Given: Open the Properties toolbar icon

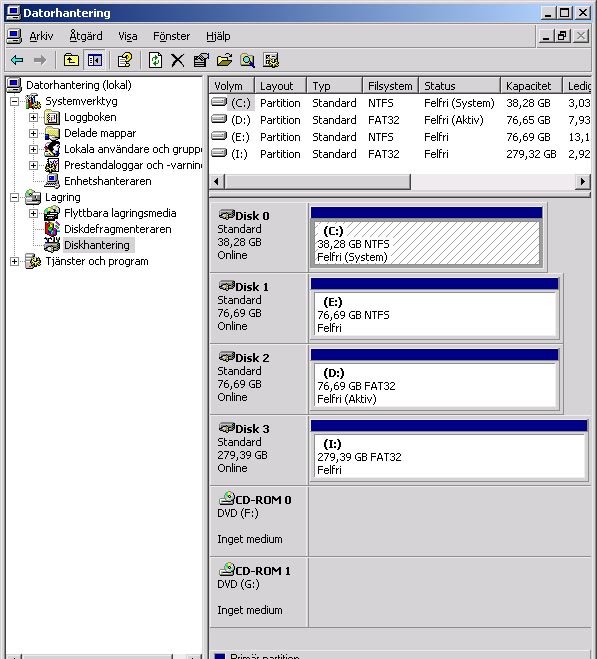Looking at the screenshot, I should point(201,60).
